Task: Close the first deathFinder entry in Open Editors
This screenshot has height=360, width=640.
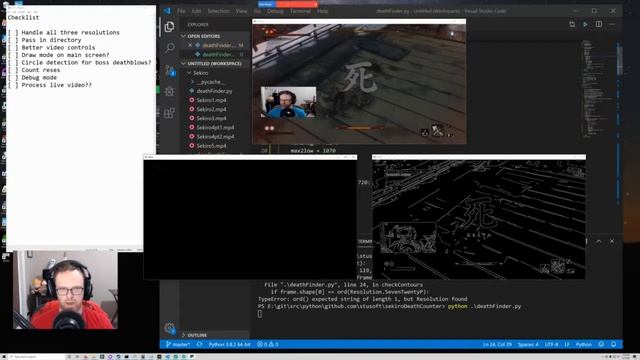Action: (x=190, y=45)
